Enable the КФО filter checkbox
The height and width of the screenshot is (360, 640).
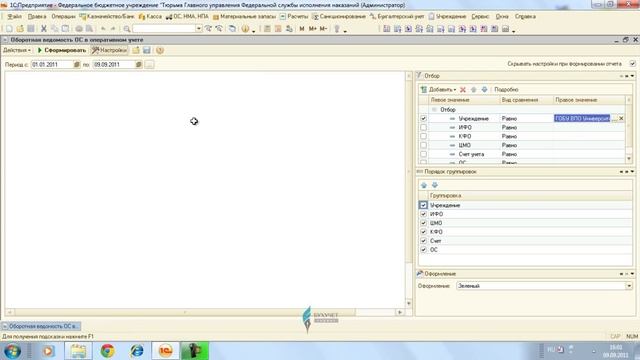(423, 136)
